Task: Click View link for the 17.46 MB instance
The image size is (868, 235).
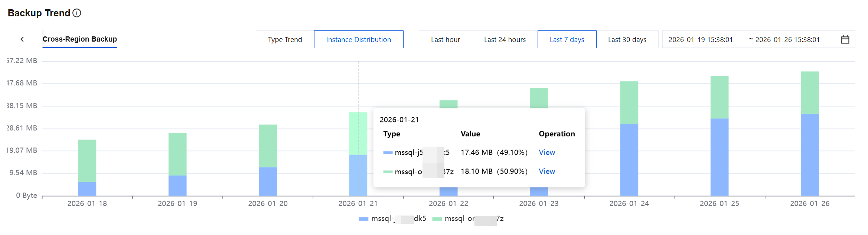Action: click(x=547, y=152)
